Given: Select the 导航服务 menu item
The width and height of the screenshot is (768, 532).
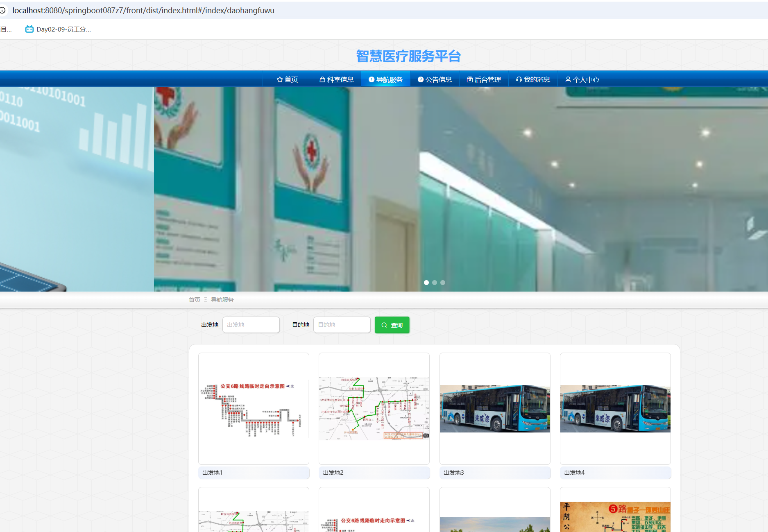Looking at the screenshot, I should click(385, 79).
